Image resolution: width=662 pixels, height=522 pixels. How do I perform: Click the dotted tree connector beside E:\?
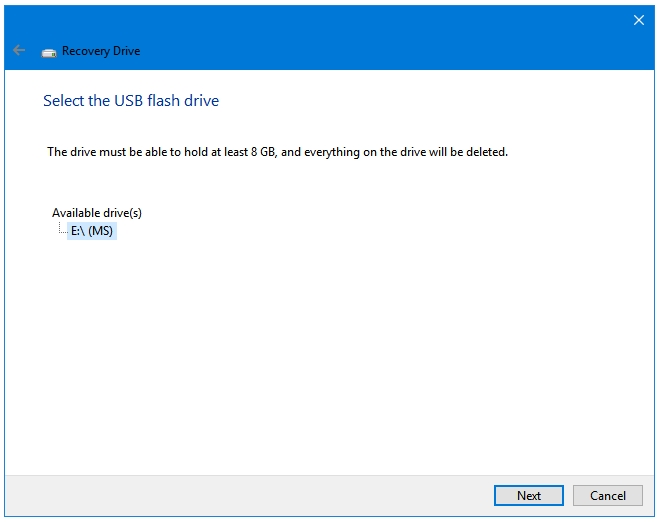(62, 228)
